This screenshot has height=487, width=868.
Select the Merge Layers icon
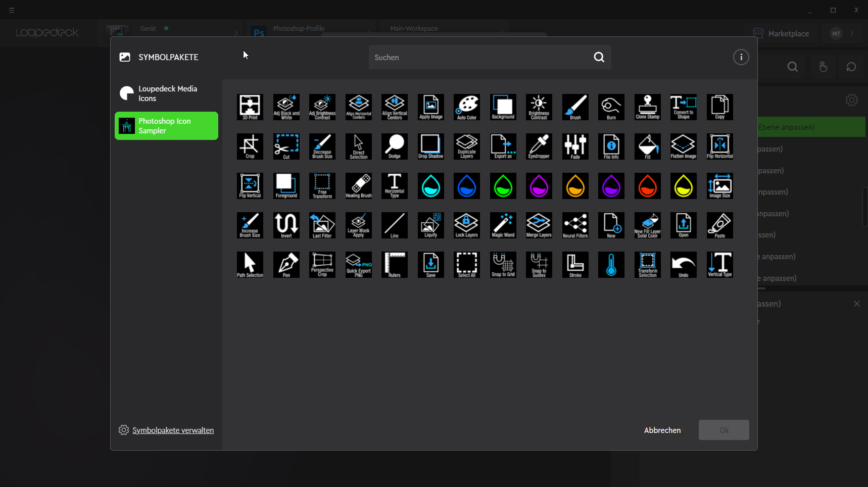coord(539,225)
